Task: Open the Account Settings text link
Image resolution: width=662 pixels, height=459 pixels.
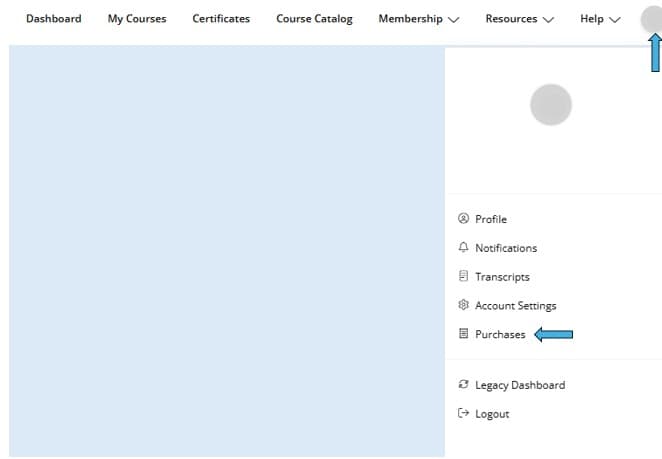Action: (515, 306)
